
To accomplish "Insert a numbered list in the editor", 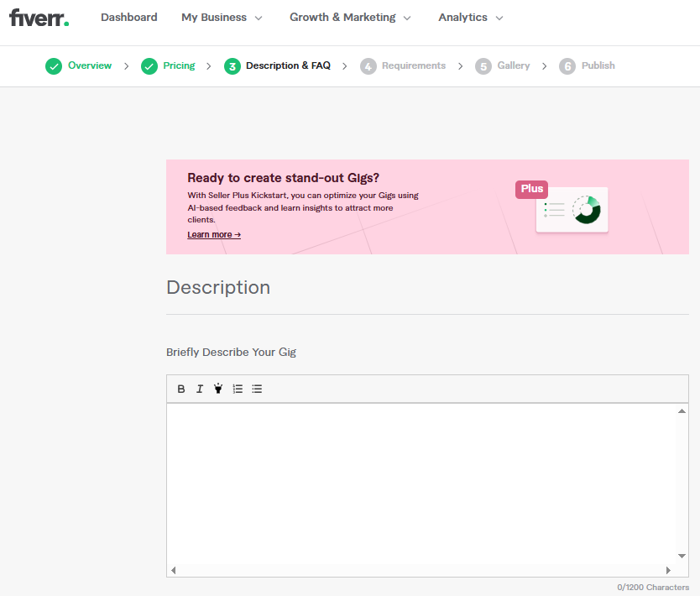I will (x=238, y=389).
